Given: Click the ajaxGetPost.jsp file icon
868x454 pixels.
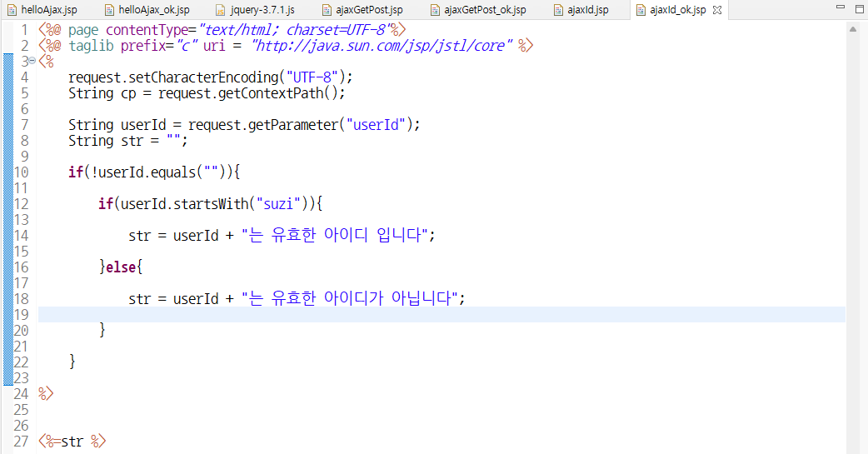Looking at the screenshot, I should tap(327, 10).
